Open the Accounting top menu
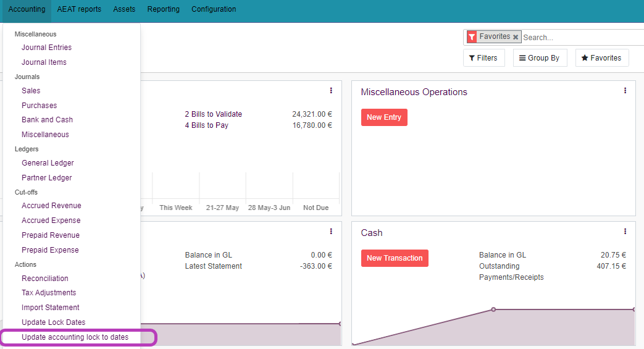The height and width of the screenshot is (349, 644). coord(27,9)
